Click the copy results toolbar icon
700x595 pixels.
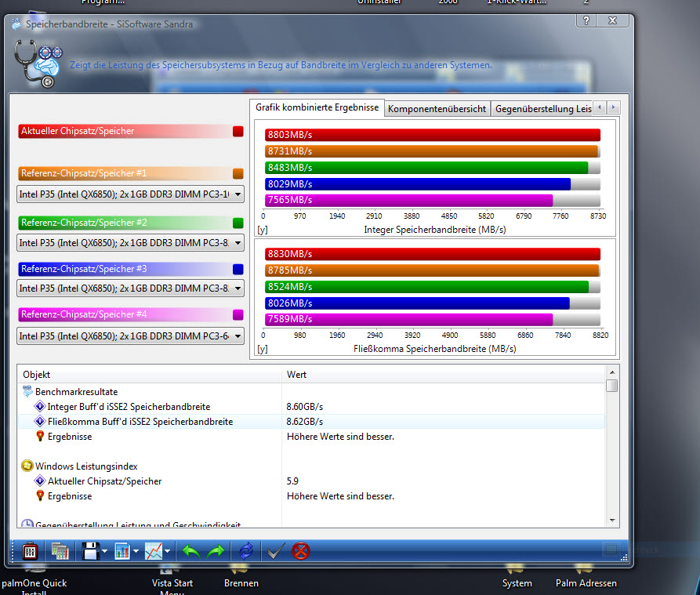(x=60, y=551)
